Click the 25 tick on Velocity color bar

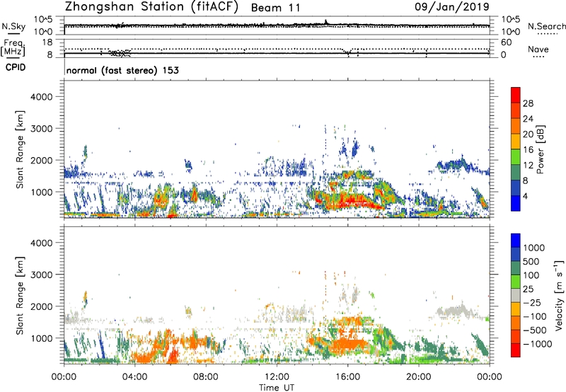528,289
